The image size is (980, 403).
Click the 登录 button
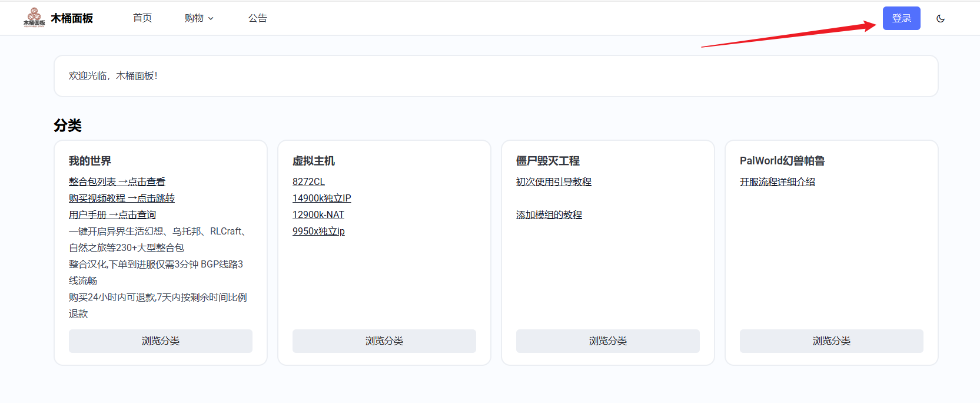tap(901, 18)
